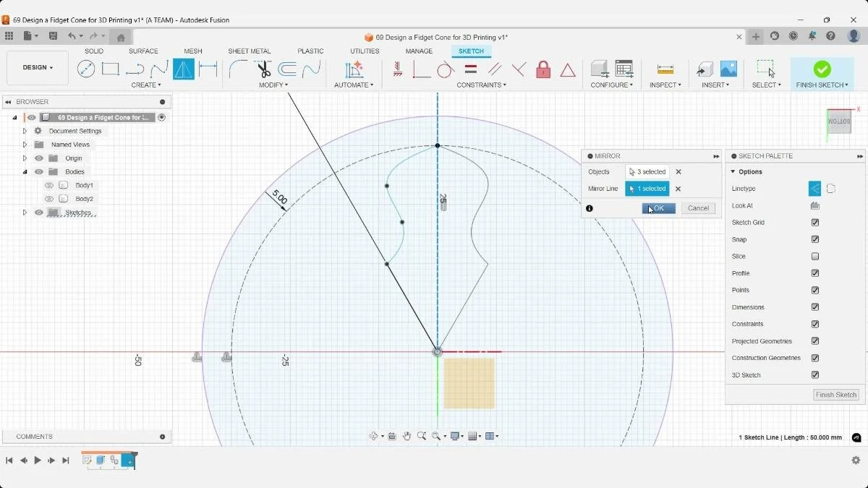The height and width of the screenshot is (488, 868).
Task: Click the Save icon
Action: (x=53, y=36)
